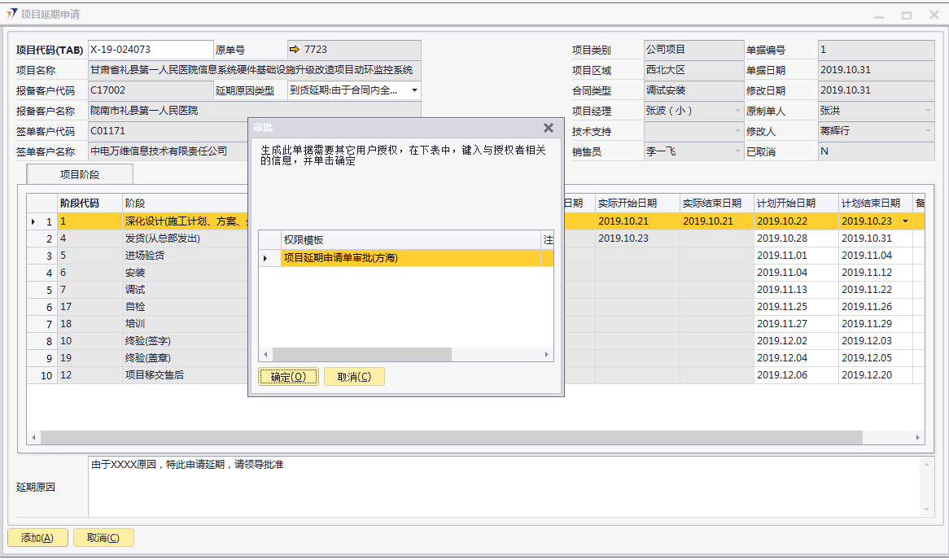The height and width of the screenshot is (560, 949).
Task: Click in the 延期原因 text area
Action: [x=505, y=487]
